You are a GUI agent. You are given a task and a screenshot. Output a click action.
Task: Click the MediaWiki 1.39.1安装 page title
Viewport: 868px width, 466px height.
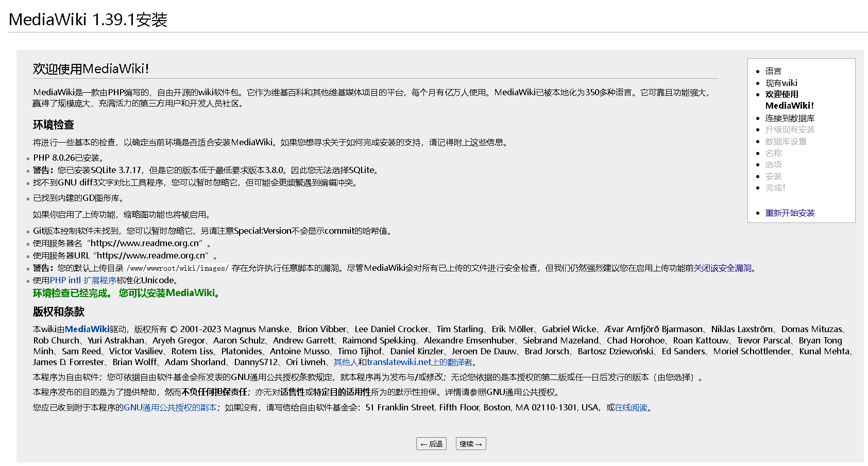click(88, 20)
